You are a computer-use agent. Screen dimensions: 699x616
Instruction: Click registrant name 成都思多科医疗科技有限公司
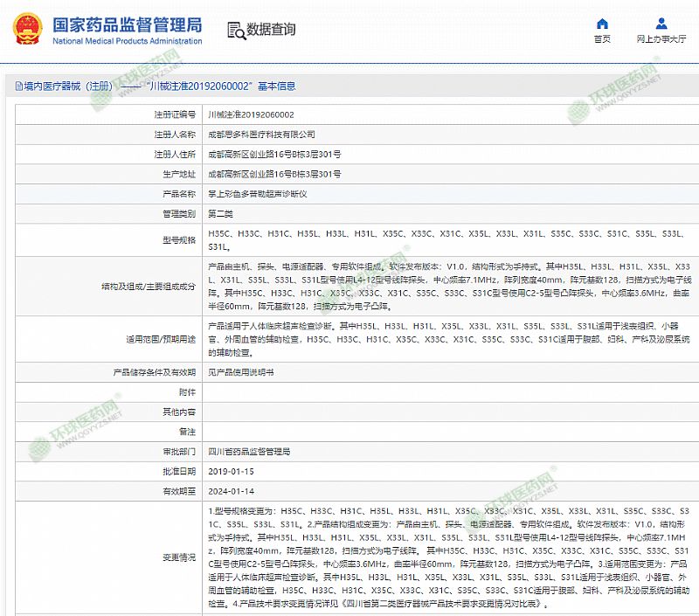261,135
